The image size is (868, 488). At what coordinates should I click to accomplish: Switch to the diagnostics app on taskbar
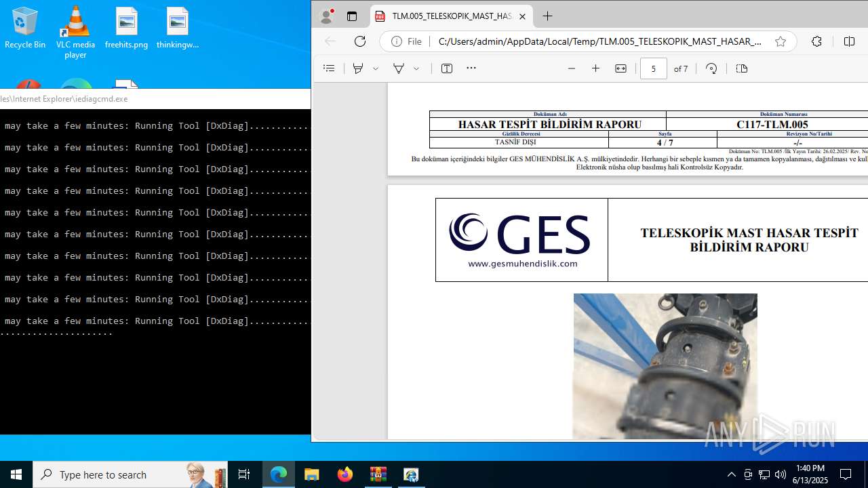click(x=411, y=474)
